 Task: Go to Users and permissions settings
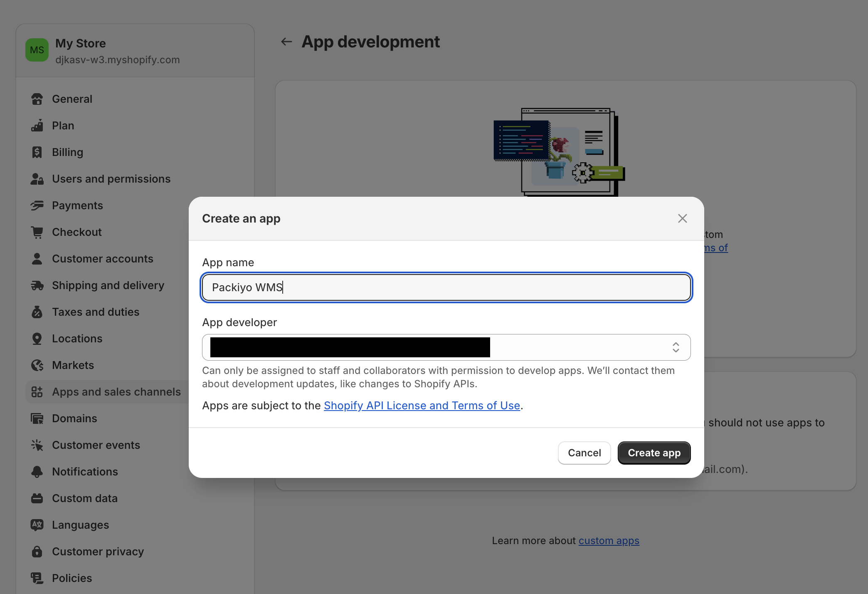[111, 179]
